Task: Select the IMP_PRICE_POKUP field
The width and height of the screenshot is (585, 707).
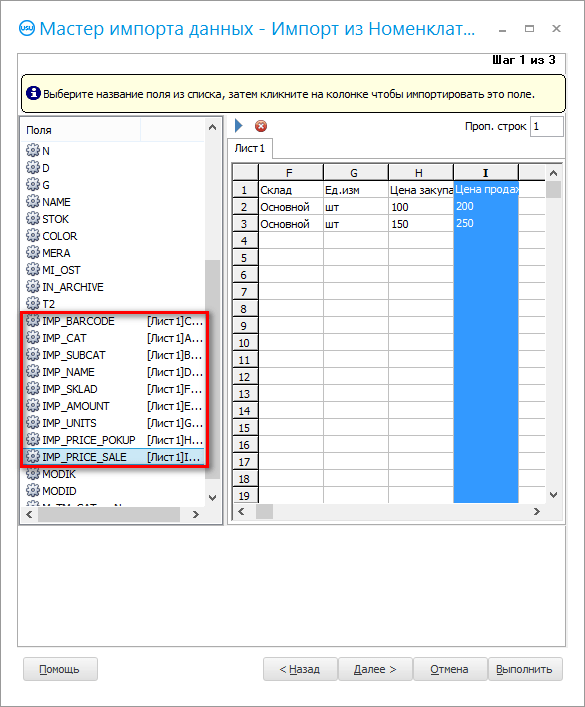Action: [113, 440]
